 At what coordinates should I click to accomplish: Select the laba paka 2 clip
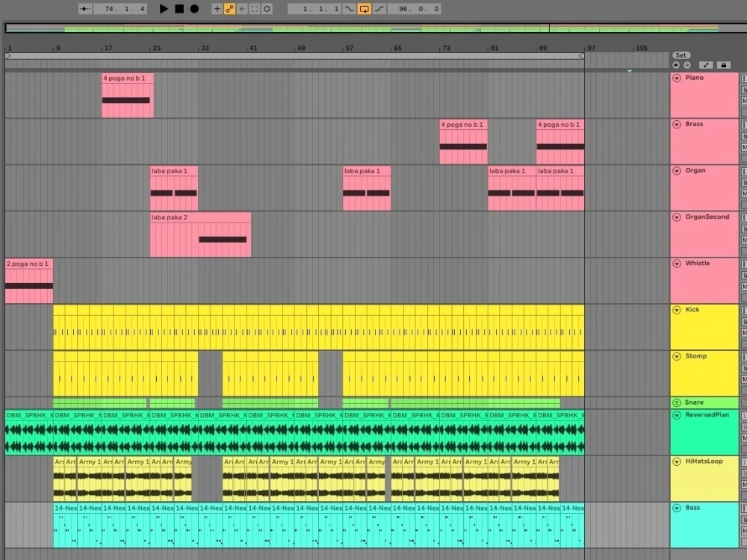click(200, 234)
